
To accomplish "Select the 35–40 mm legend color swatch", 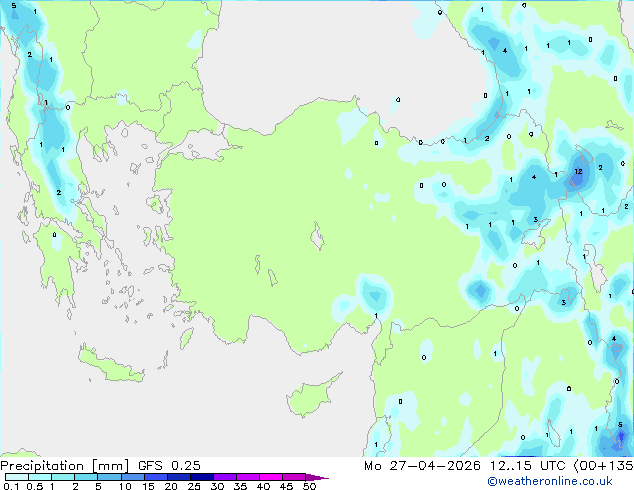I will (x=247, y=477).
